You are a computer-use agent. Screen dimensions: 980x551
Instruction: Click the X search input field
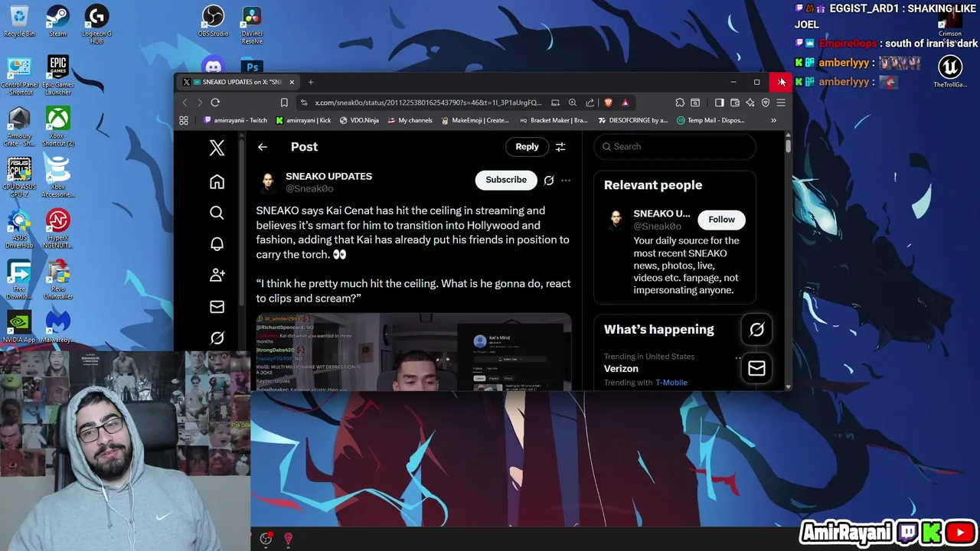tap(675, 147)
